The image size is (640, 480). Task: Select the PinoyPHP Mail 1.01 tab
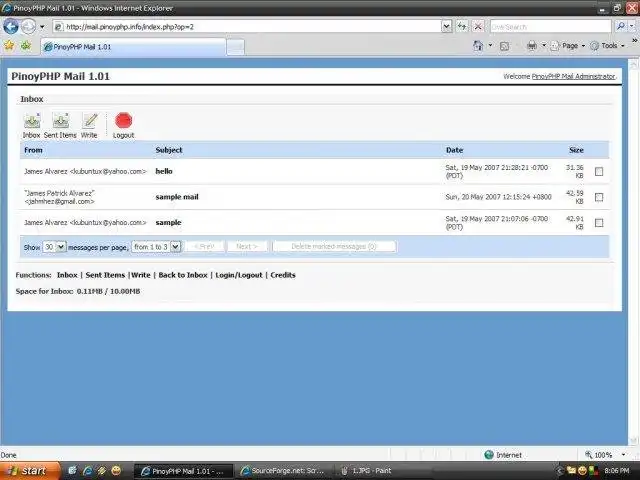click(x=133, y=47)
